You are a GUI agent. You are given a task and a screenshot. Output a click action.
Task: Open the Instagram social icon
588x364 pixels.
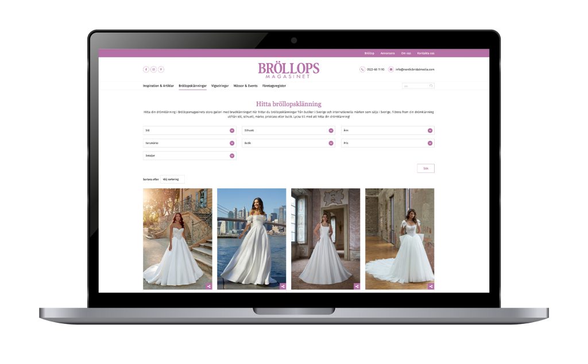pyautogui.click(x=153, y=69)
